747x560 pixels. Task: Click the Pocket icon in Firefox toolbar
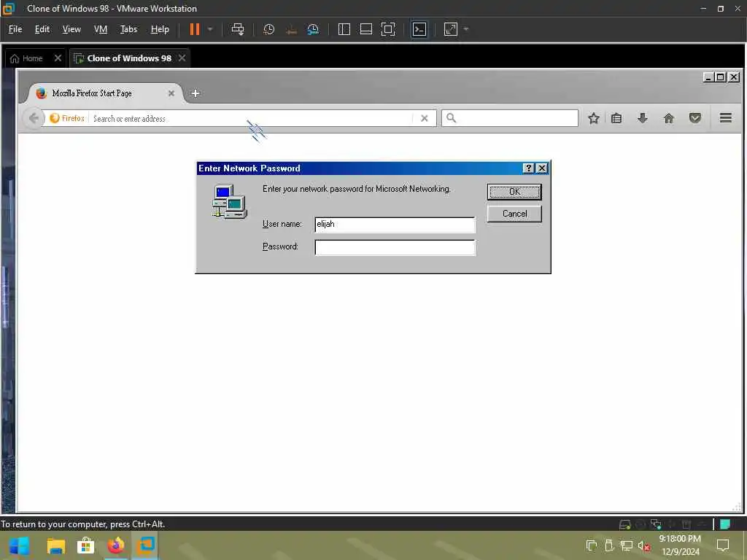[x=695, y=118]
